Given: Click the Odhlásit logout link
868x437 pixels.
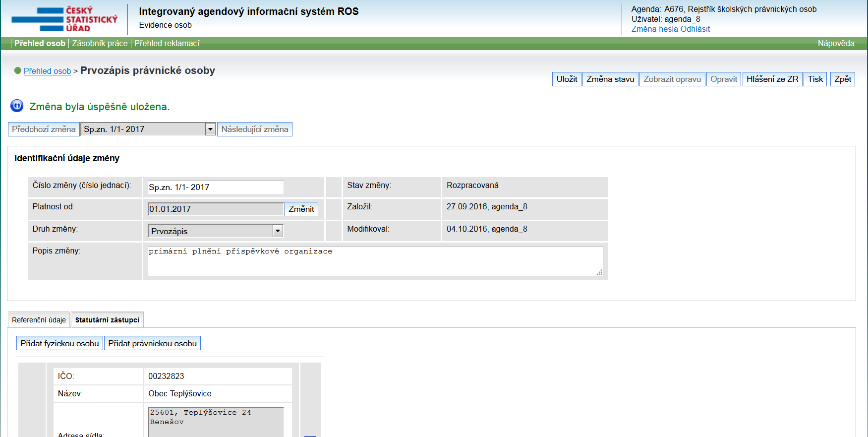Looking at the screenshot, I should (x=695, y=29).
